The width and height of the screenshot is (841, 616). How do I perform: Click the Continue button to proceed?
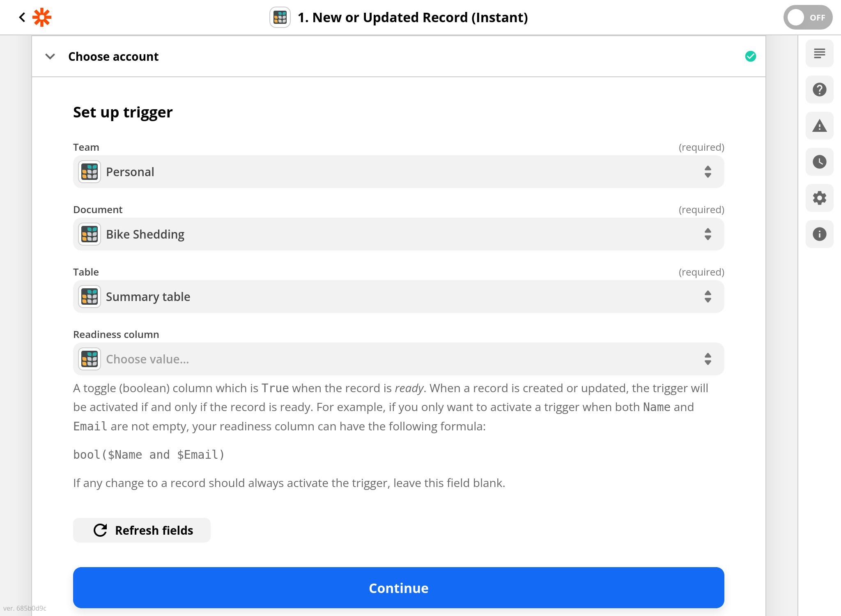click(398, 588)
